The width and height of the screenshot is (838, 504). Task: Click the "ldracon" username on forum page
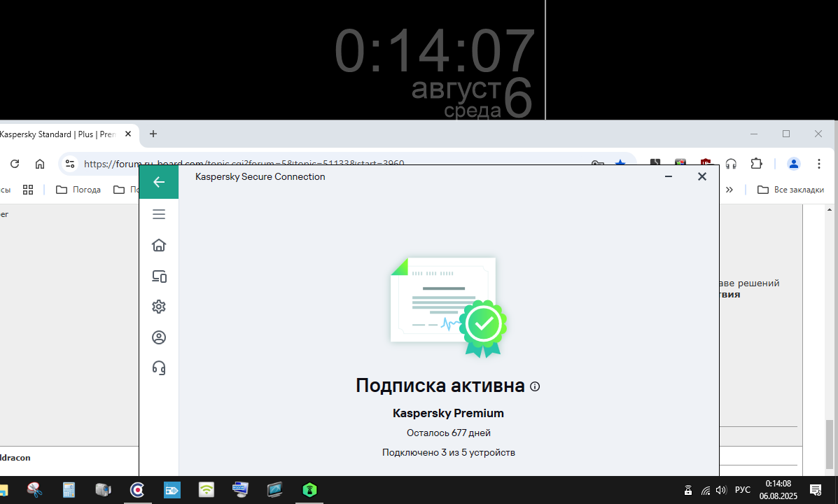coord(15,458)
